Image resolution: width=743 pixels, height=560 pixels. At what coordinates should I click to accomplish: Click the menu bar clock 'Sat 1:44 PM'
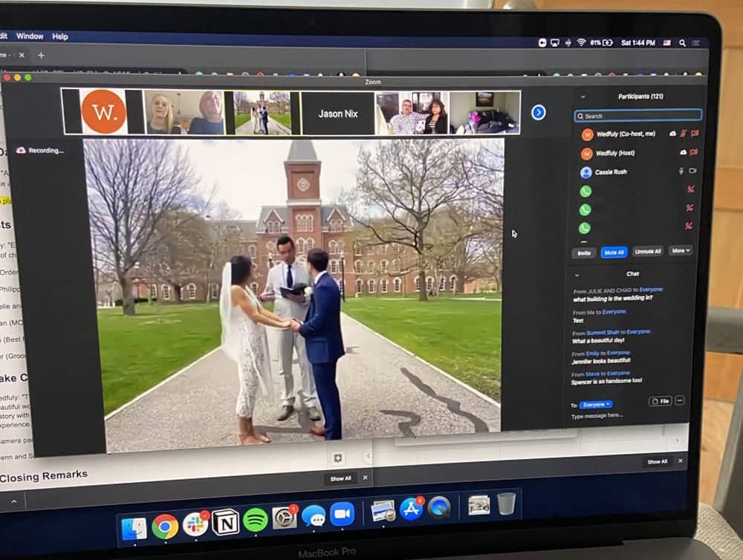click(x=637, y=42)
